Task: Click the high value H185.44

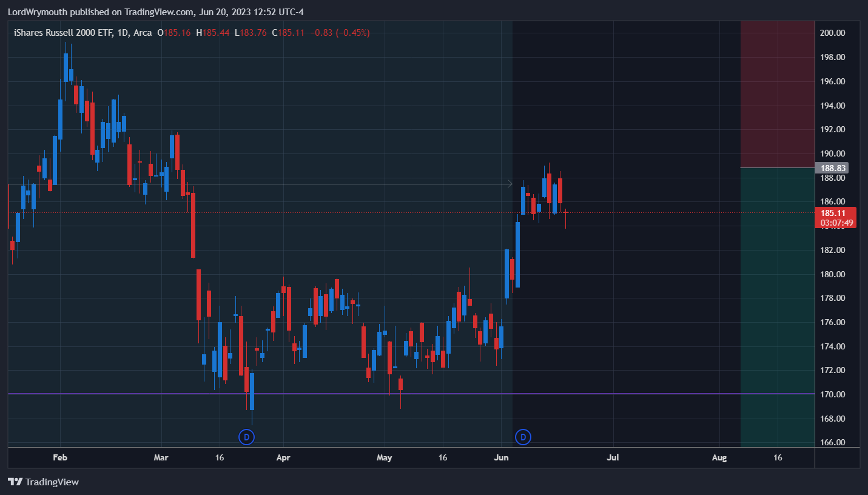Action: (x=212, y=33)
